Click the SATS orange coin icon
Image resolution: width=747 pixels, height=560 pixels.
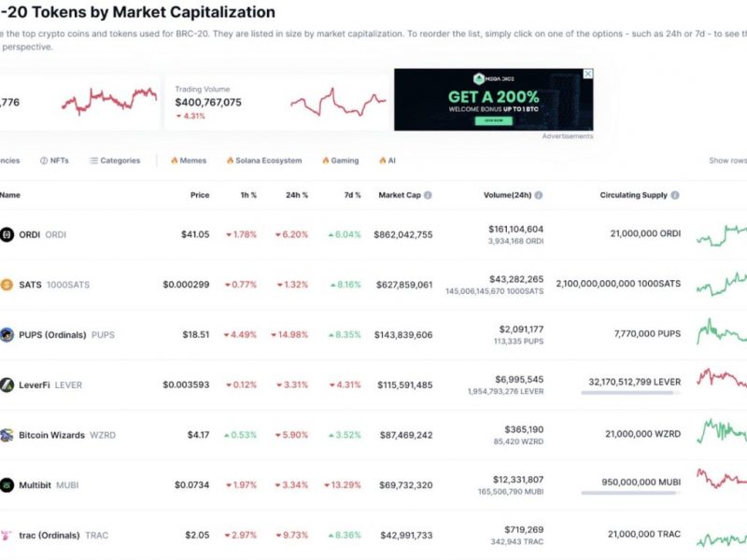coord(7,285)
